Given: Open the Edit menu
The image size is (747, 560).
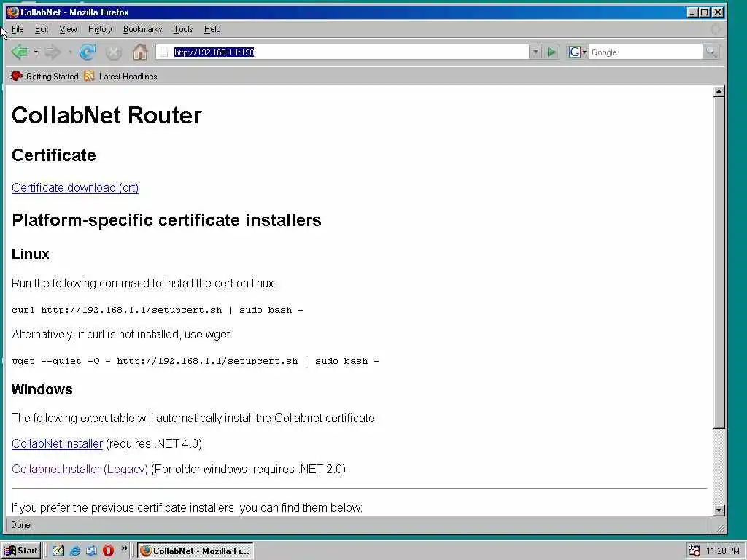Looking at the screenshot, I should tap(42, 29).
